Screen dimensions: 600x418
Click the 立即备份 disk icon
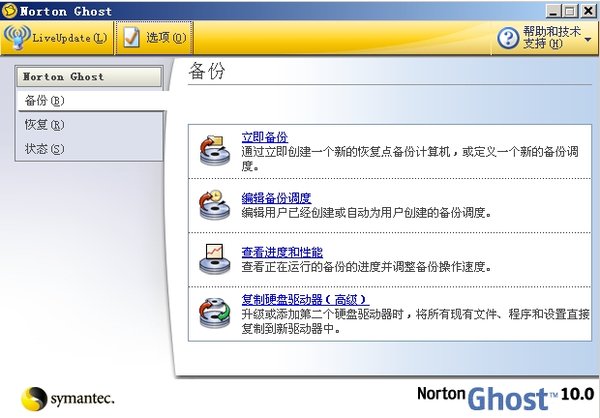[215, 150]
